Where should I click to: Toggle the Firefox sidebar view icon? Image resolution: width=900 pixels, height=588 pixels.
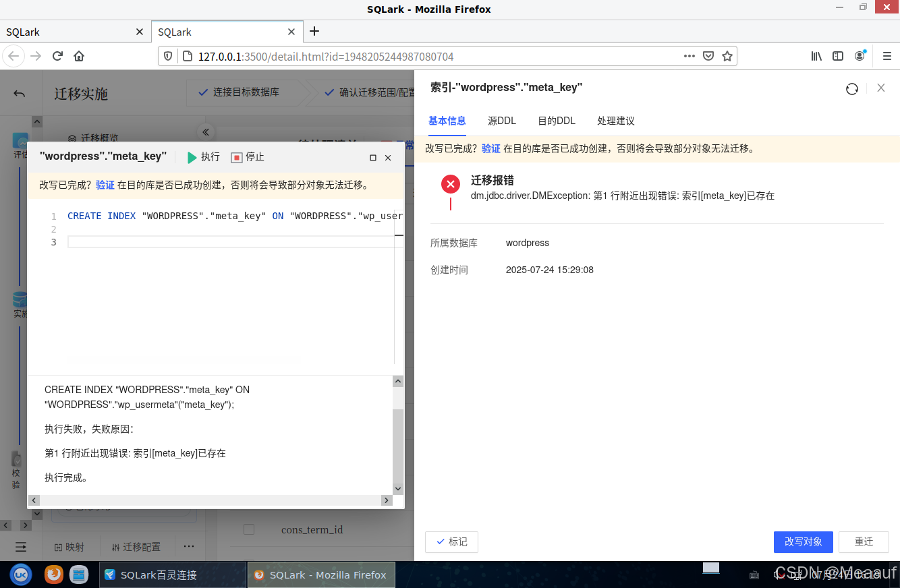click(838, 56)
